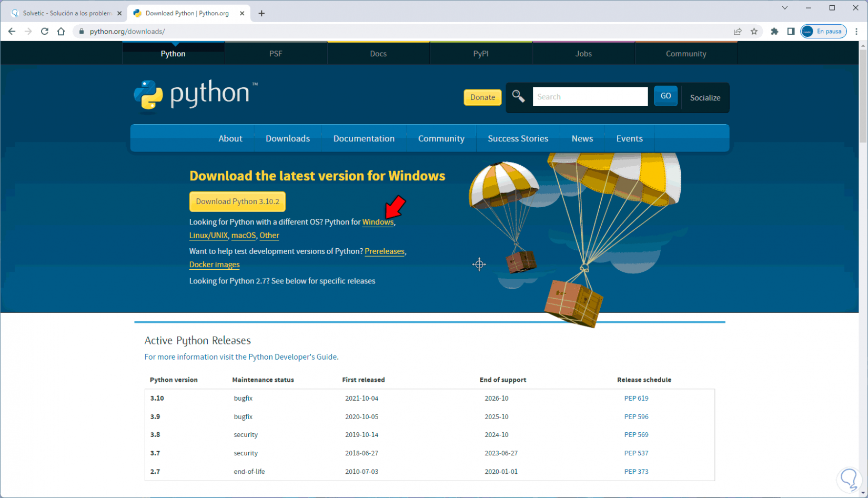Select the 2.7 version cell
This screenshot has width=868, height=498.
pos(155,471)
